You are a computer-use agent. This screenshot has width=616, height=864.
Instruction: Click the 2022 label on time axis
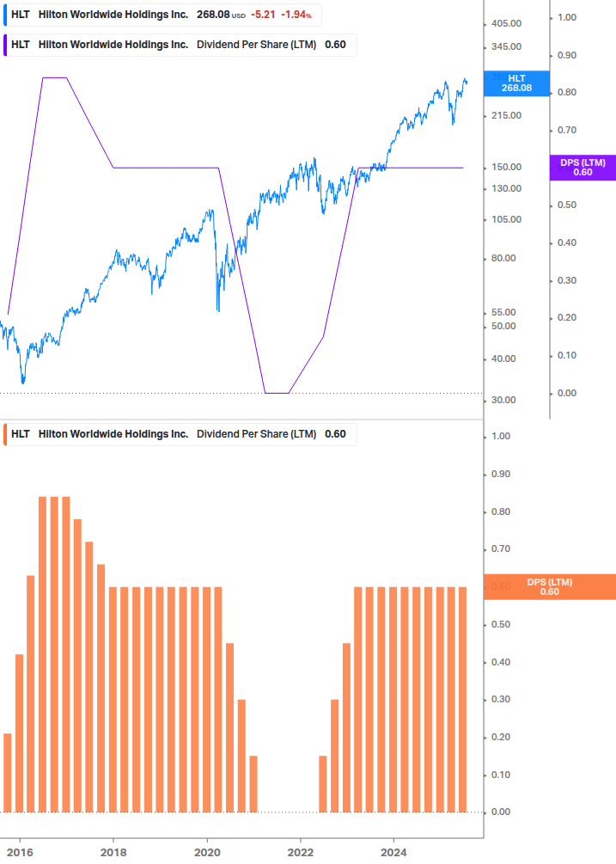pos(301,853)
